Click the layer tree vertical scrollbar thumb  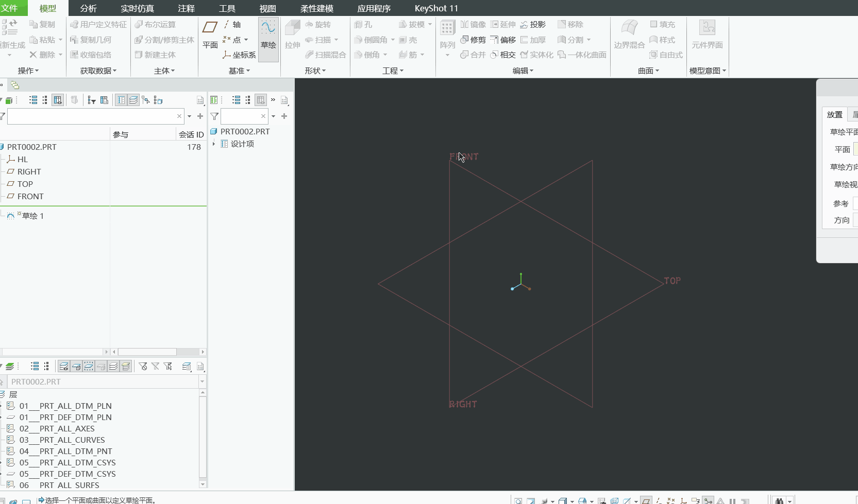pyautogui.click(x=203, y=437)
